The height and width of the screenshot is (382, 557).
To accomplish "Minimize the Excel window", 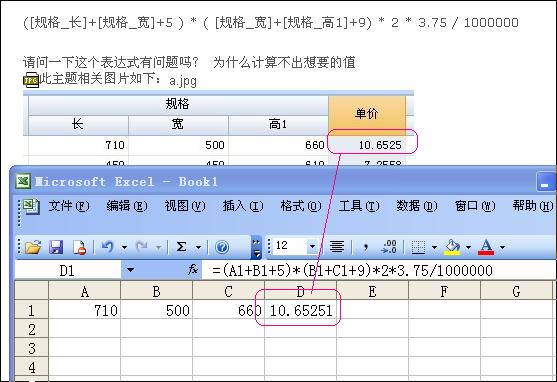I will [544, 182].
